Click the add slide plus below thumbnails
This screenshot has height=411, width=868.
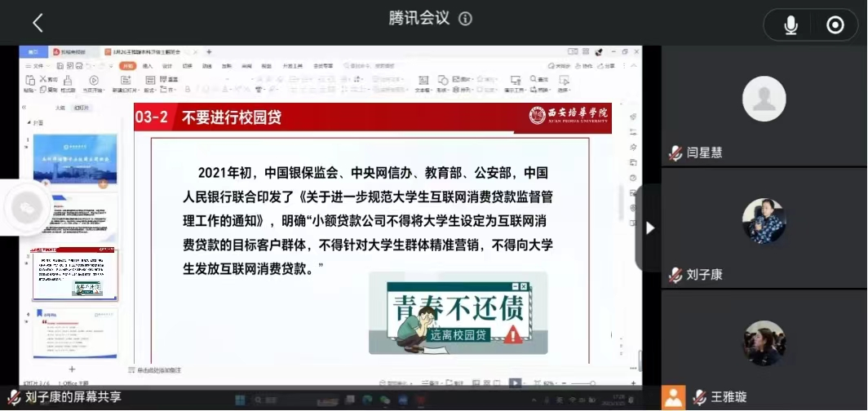click(x=71, y=369)
